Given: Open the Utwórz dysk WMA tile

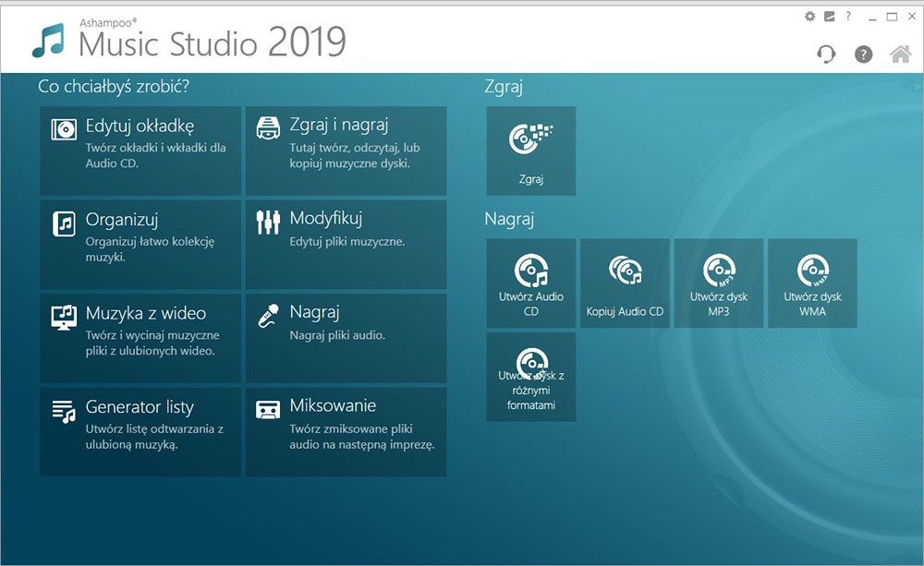Looking at the screenshot, I should 812,283.
